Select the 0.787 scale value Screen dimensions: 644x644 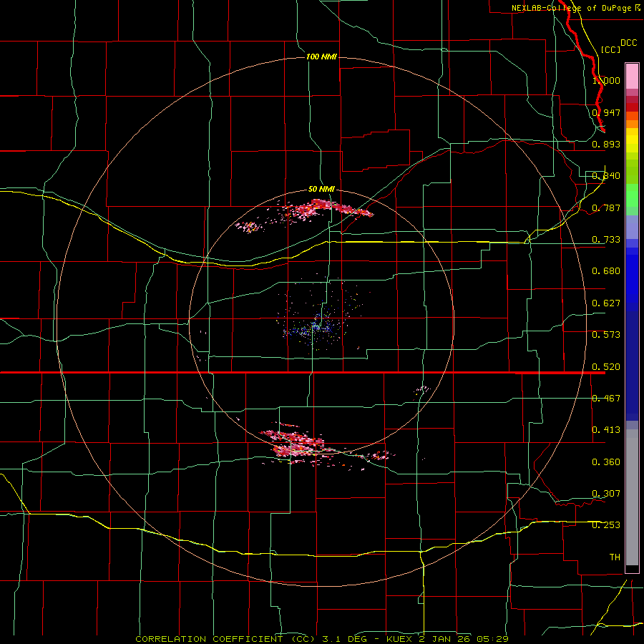pos(606,208)
